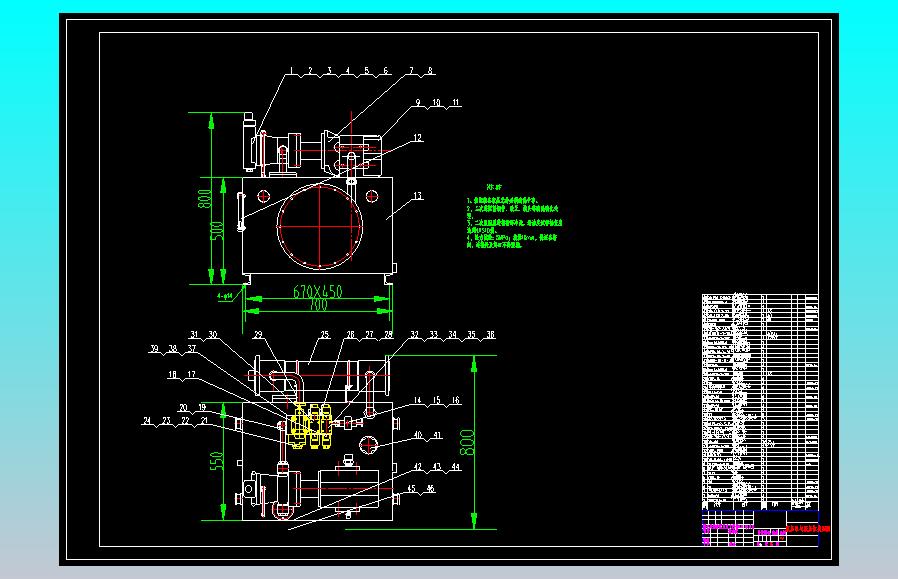Click the part number label 28
This screenshot has height=579, width=898.
[388, 334]
